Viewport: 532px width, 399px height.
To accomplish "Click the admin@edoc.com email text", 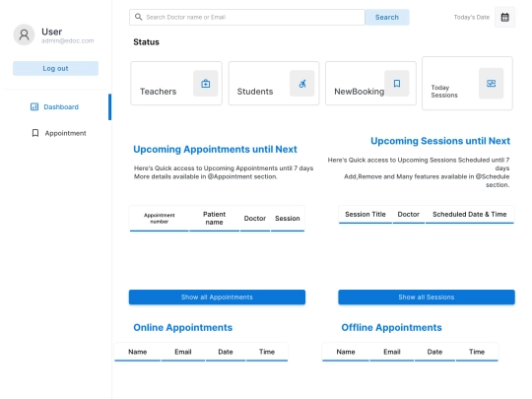I will click(68, 40).
